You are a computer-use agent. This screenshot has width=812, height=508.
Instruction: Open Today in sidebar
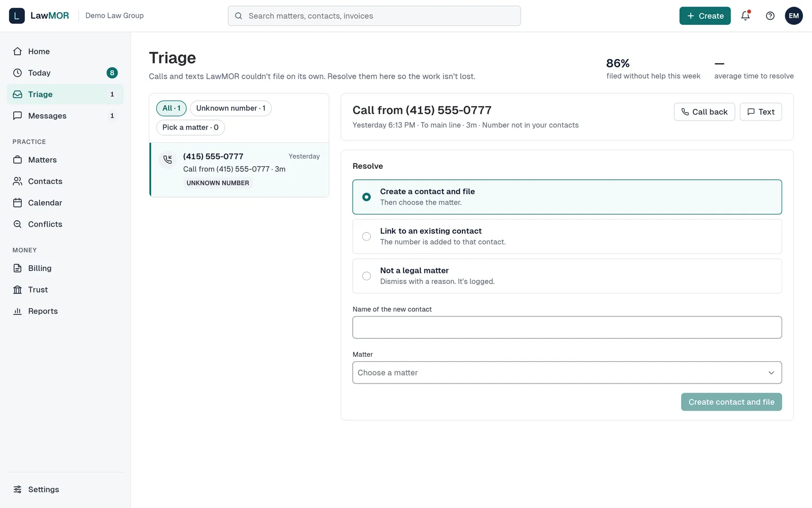(x=65, y=73)
